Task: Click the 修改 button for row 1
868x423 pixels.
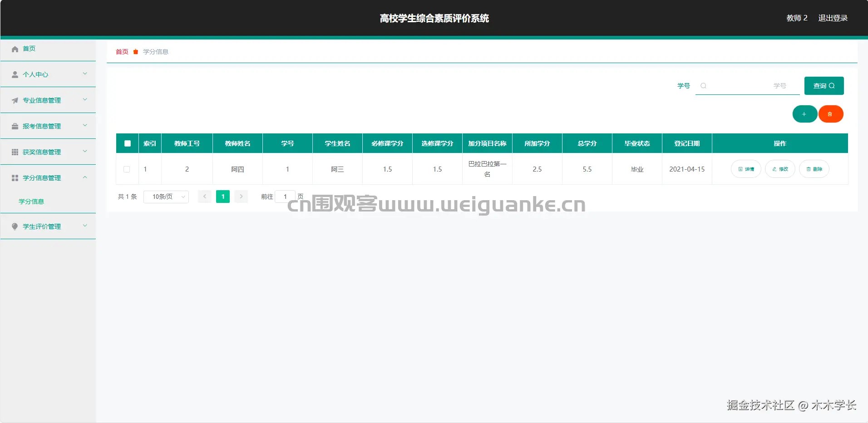Action: (x=780, y=169)
